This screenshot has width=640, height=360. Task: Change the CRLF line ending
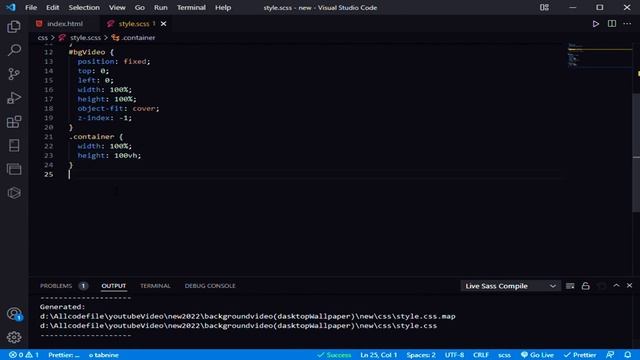point(481,355)
